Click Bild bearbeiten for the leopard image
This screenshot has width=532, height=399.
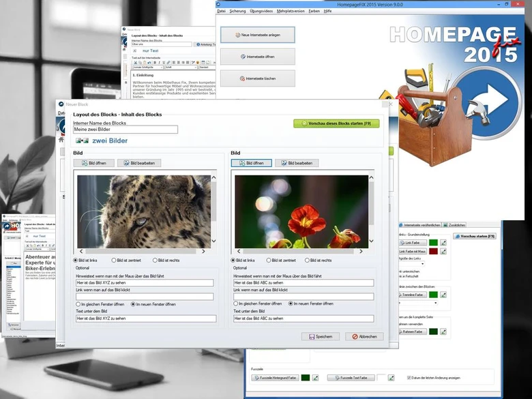tap(139, 163)
